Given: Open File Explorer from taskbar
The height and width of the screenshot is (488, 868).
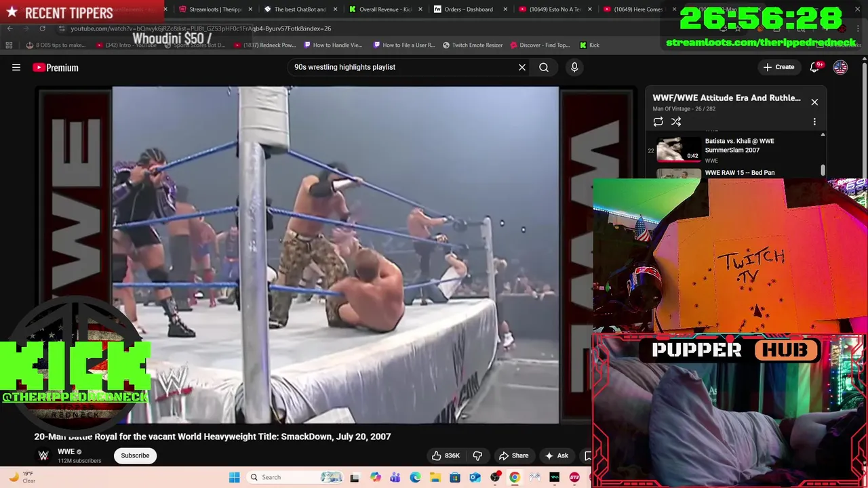Looking at the screenshot, I should pyautogui.click(x=435, y=477).
